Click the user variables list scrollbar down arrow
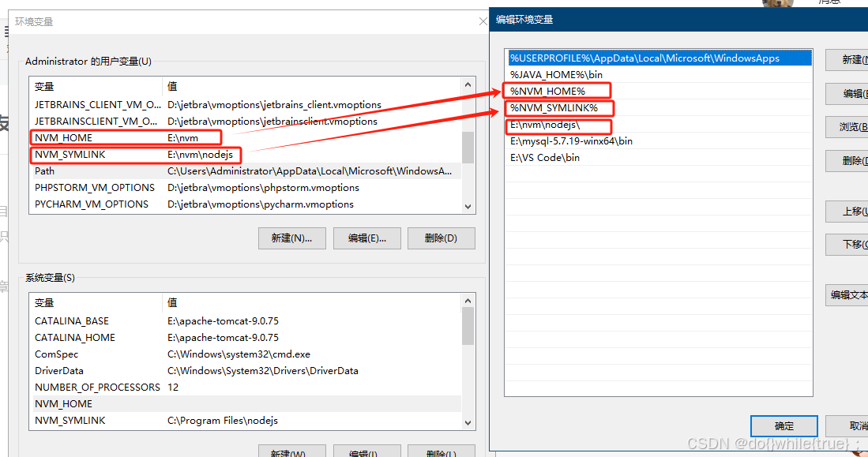This screenshot has width=868, height=457. tap(467, 206)
